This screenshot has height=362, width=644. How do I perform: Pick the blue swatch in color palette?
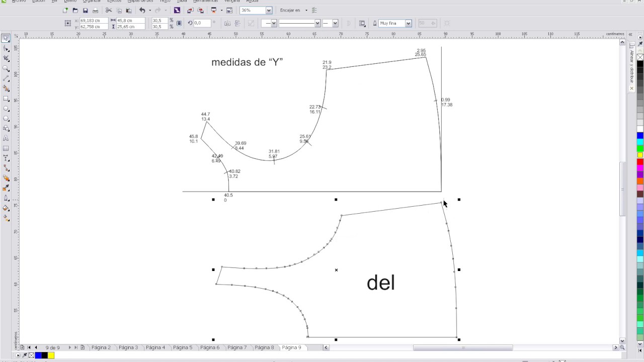tap(640, 136)
